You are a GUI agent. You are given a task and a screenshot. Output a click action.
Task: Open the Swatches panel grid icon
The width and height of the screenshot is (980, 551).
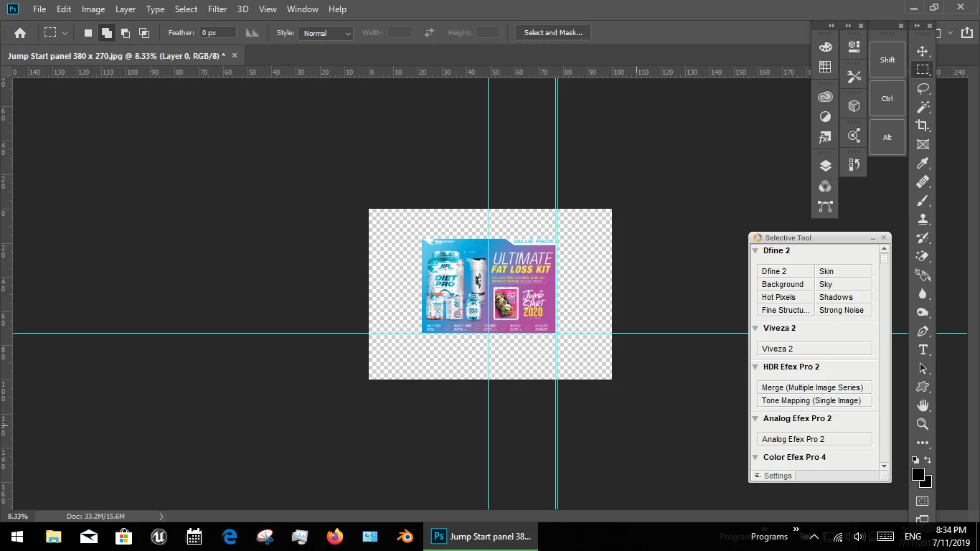[825, 67]
